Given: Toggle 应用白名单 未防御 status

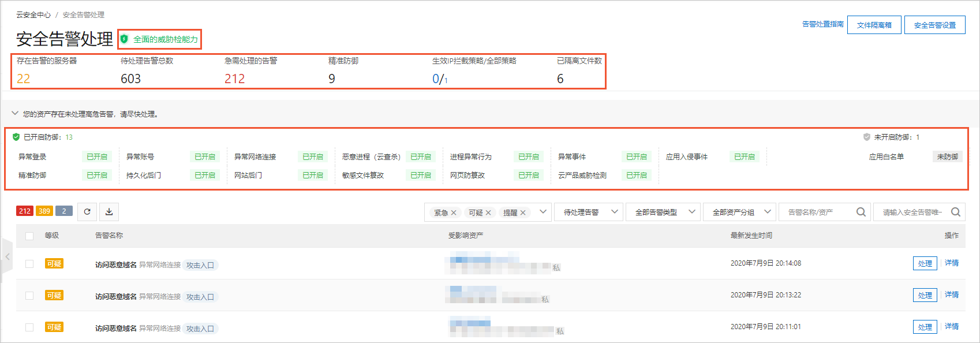Looking at the screenshot, I should tap(947, 156).
